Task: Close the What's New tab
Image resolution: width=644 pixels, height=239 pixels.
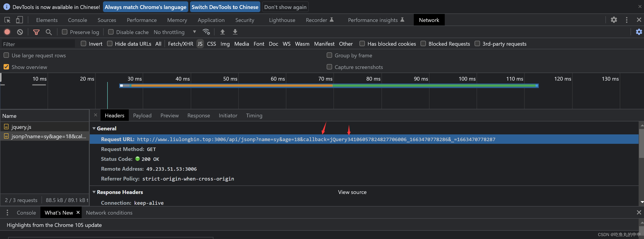Action: click(x=78, y=212)
